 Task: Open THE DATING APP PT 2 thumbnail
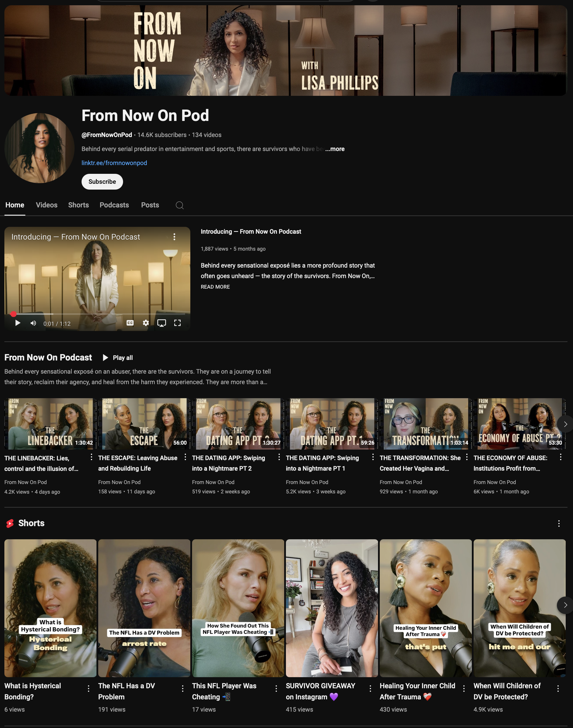[x=238, y=424]
